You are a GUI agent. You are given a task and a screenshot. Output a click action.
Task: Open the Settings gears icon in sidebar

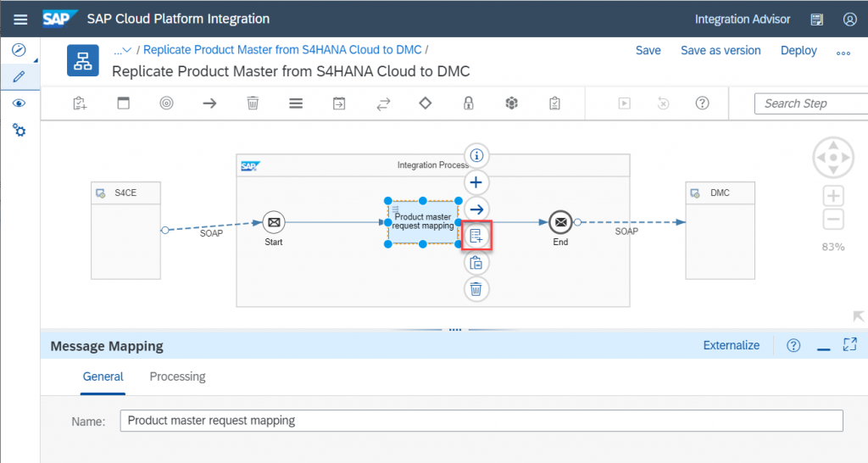pyautogui.click(x=19, y=131)
